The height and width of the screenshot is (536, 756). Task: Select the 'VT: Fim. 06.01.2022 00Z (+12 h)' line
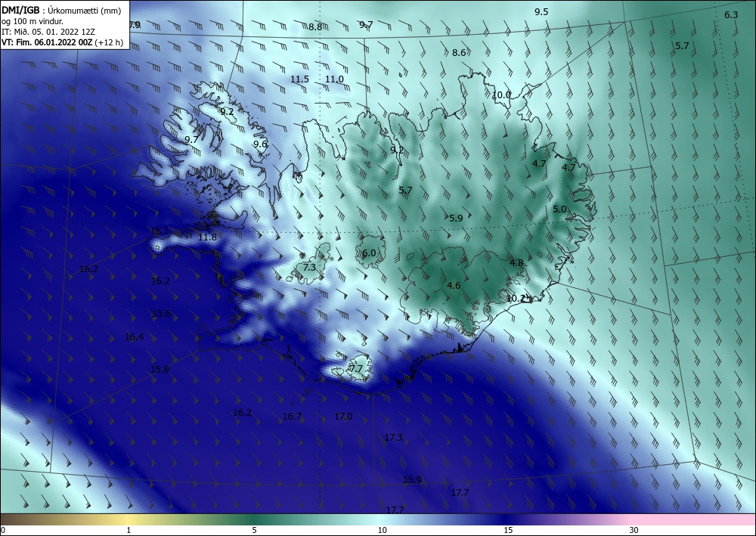click(x=62, y=42)
